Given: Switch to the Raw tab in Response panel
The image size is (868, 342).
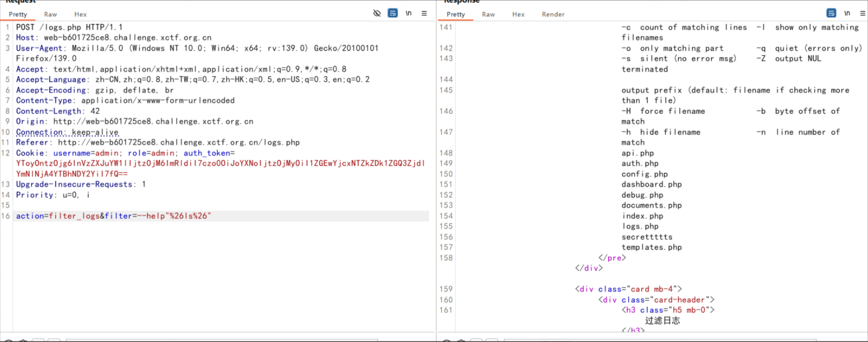Looking at the screenshot, I should [489, 15].
